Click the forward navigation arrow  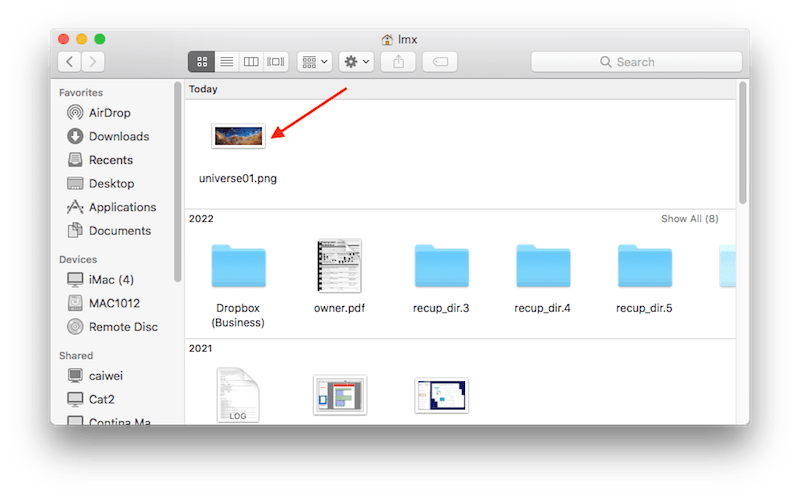(x=93, y=62)
